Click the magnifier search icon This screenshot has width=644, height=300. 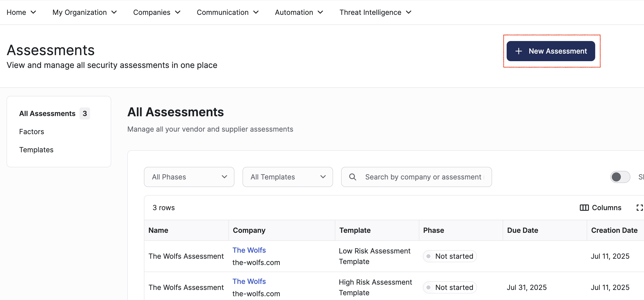point(353,177)
